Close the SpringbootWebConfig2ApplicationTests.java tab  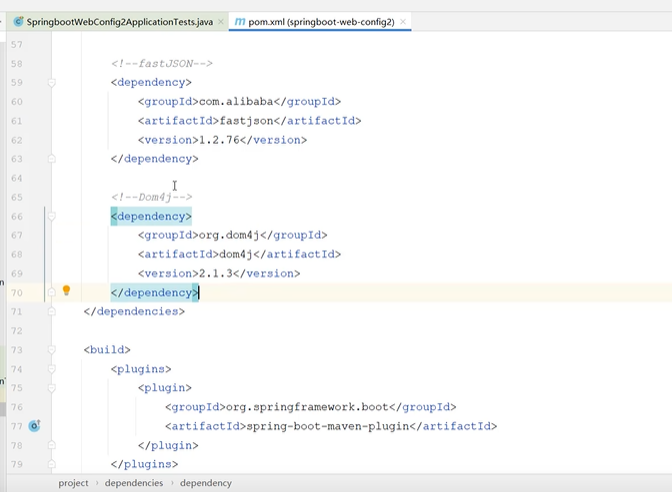pos(221,22)
